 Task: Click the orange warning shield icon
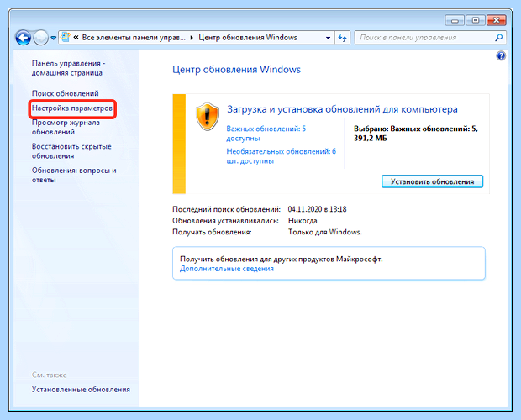coord(208,117)
